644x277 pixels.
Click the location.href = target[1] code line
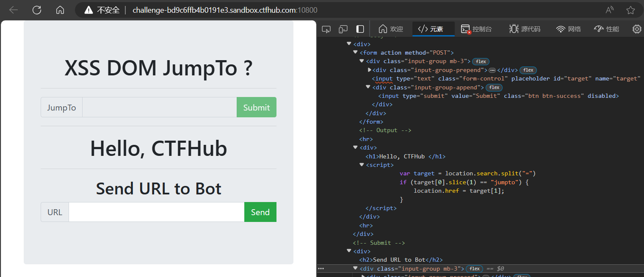pyautogui.click(x=459, y=191)
